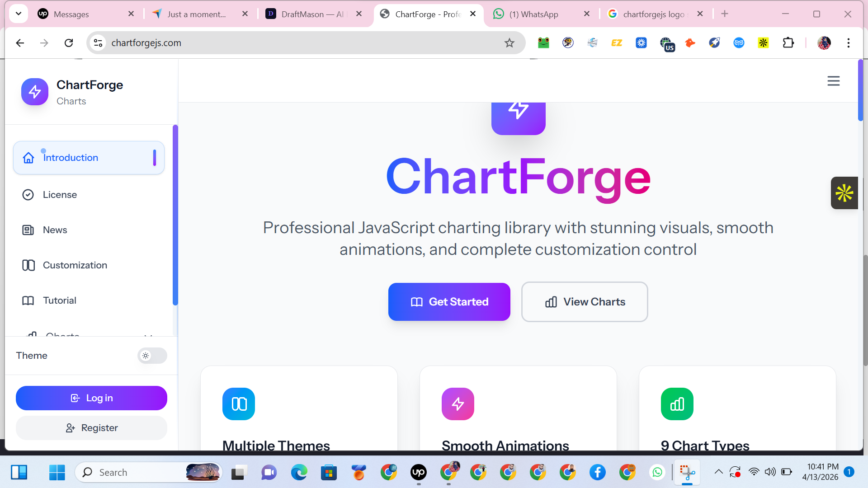Viewport: 868px width, 488px height.
Task: Open the hamburger menu at top right
Action: point(833,81)
